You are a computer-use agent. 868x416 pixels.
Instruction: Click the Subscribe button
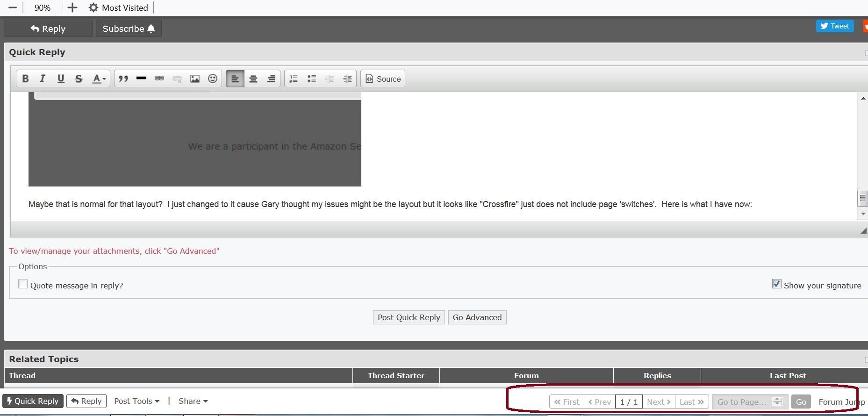(129, 29)
